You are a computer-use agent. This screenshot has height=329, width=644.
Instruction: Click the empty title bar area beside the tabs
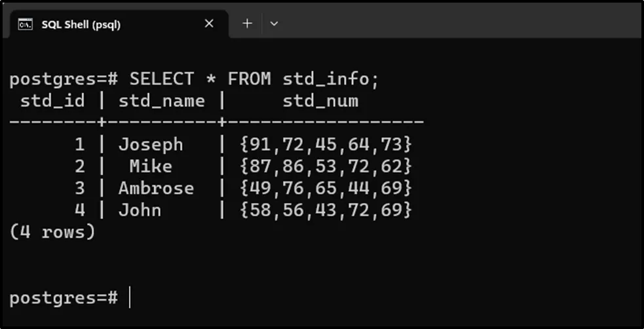pos(459,24)
